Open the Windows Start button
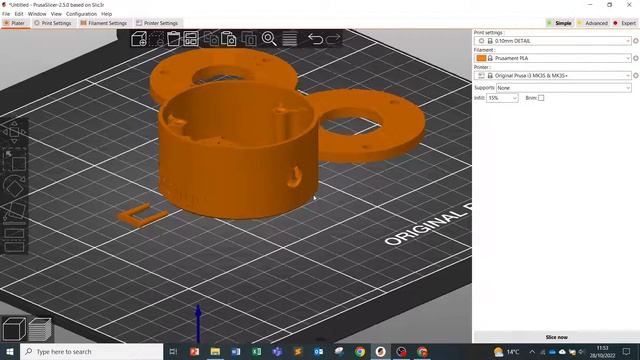 click(x=10, y=351)
